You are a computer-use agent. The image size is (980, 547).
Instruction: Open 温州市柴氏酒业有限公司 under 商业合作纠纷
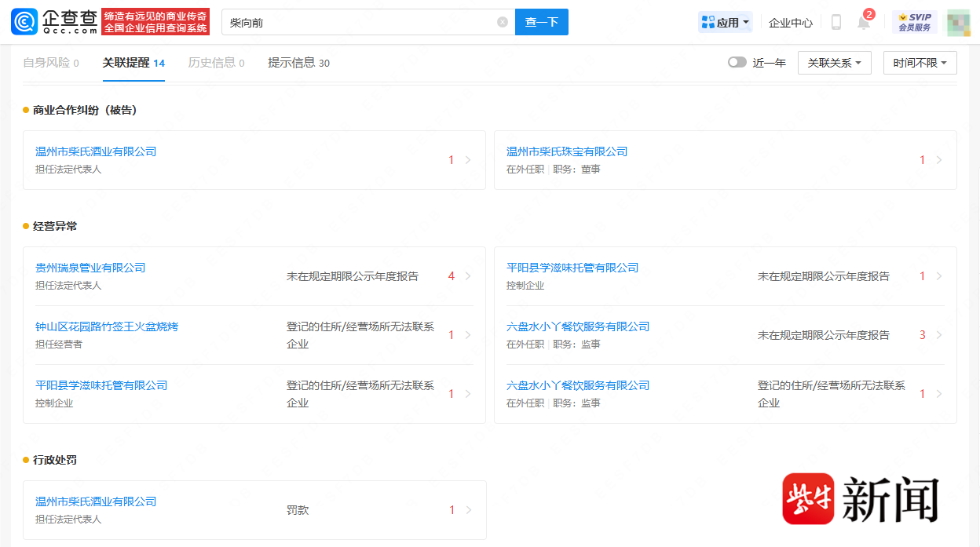click(x=96, y=151)
